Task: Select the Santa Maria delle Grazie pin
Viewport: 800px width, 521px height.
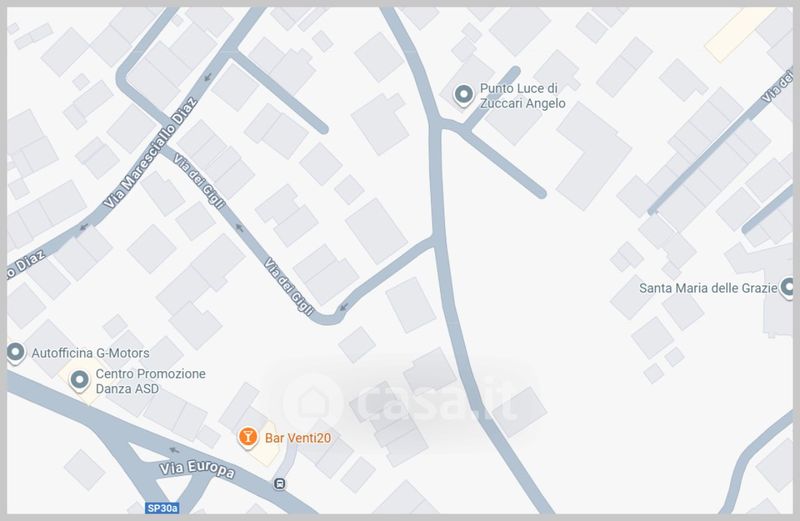Action: 789,287
